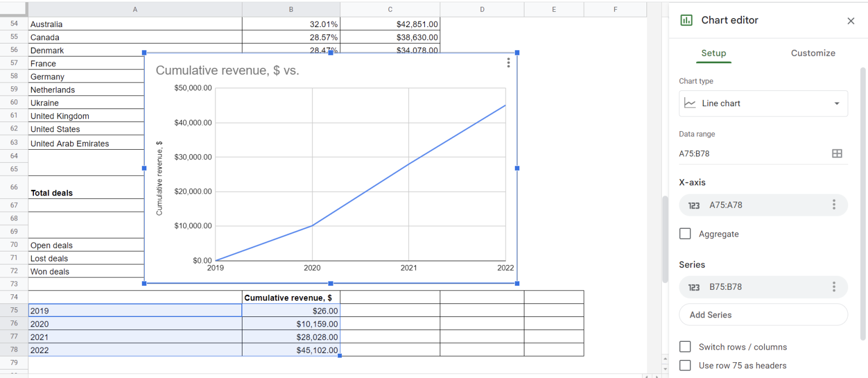Open the chart's three-dot options menu

pyautogui.click(x=508, y=63)
